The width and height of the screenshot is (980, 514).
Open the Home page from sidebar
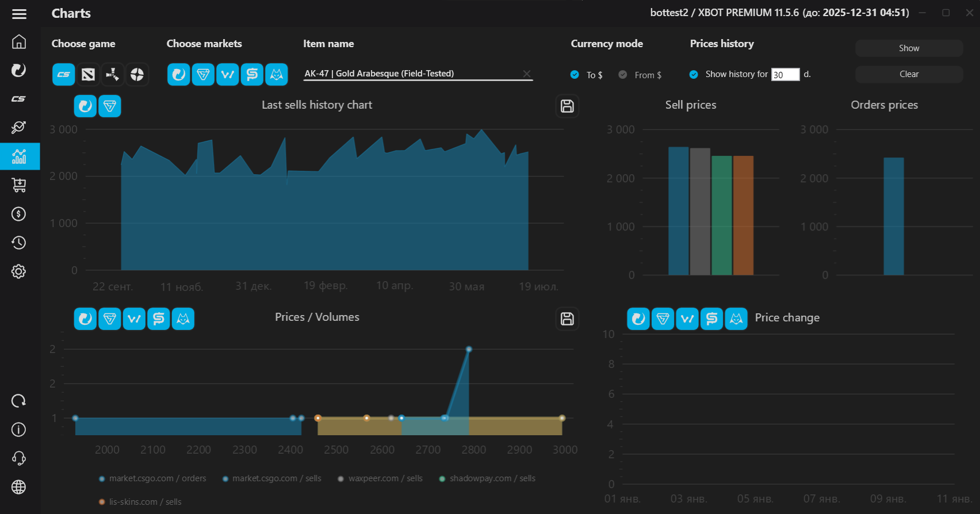(x=19, y=42)
